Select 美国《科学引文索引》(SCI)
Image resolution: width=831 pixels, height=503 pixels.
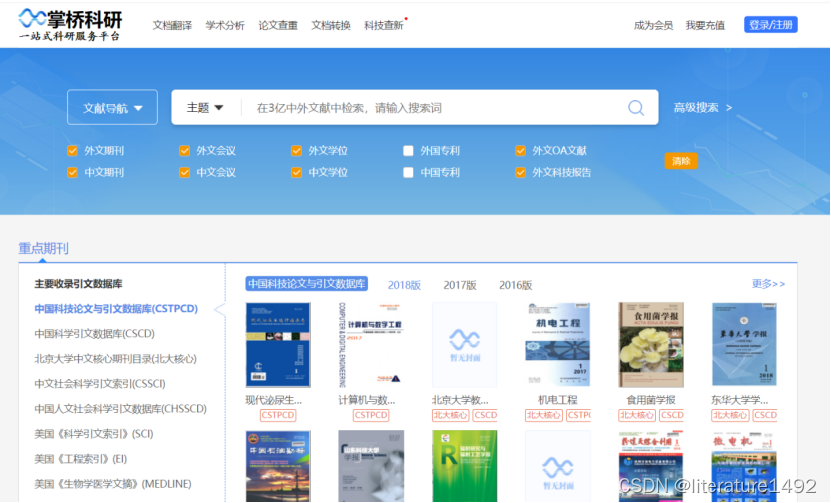pyautogui.click(x=94, y=434)
